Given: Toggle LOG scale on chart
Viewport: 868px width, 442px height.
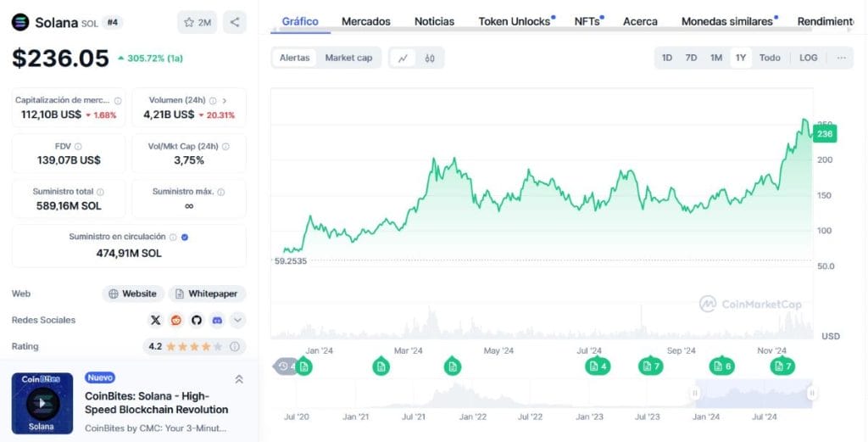Looking at the screenshot, I should coord(808,58).
